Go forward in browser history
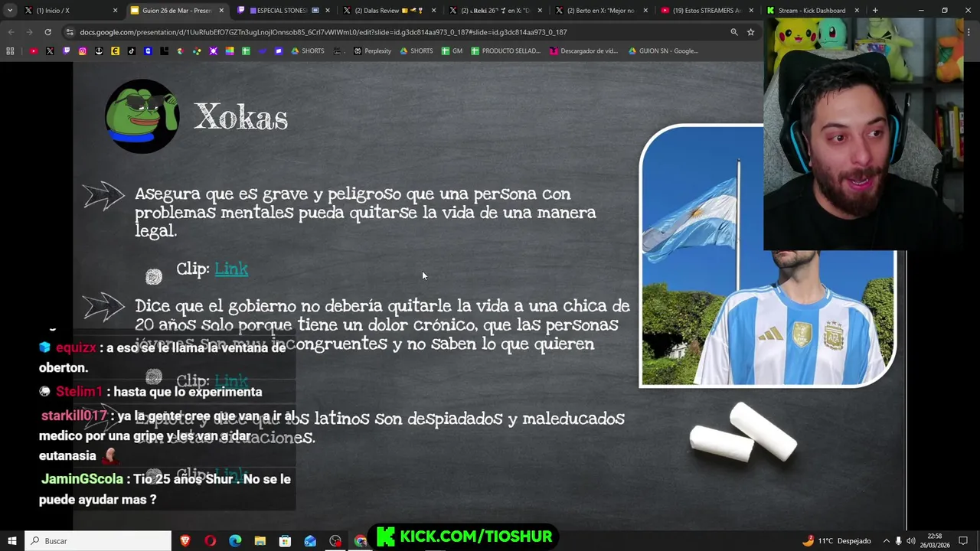 click(29, 32)
